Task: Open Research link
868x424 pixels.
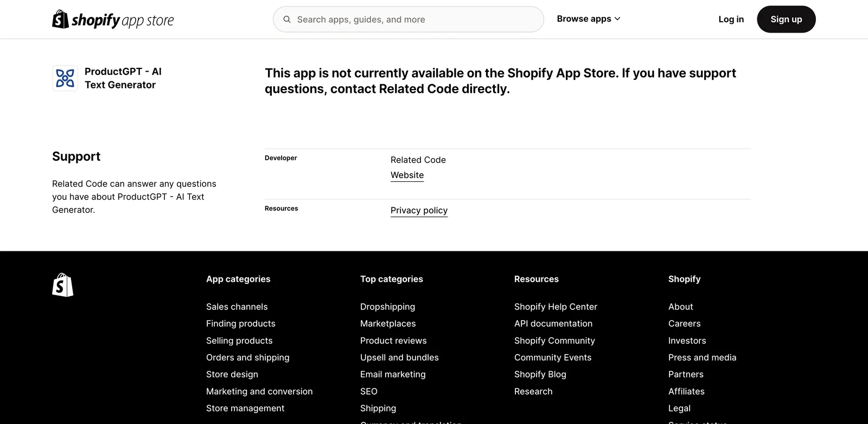Action: [x=533, y=391]
